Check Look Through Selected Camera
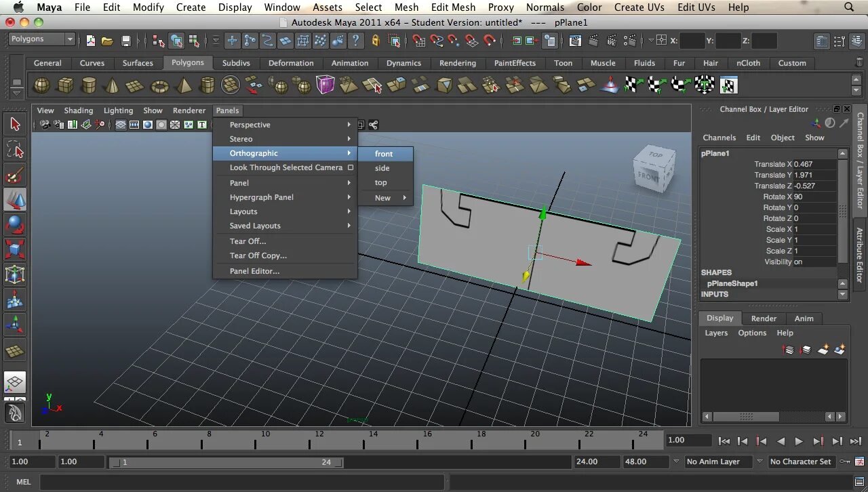The height and width of the screenshot is (492, 868). 285,167
